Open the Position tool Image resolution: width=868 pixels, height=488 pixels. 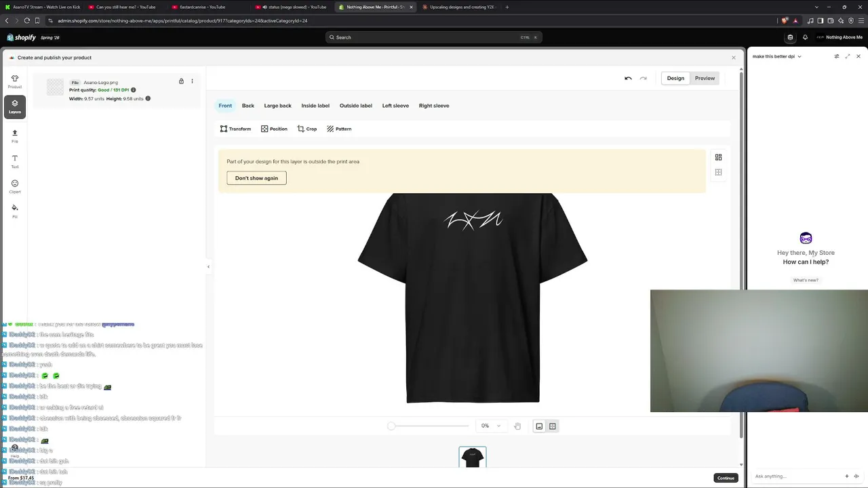coord(274,129)
